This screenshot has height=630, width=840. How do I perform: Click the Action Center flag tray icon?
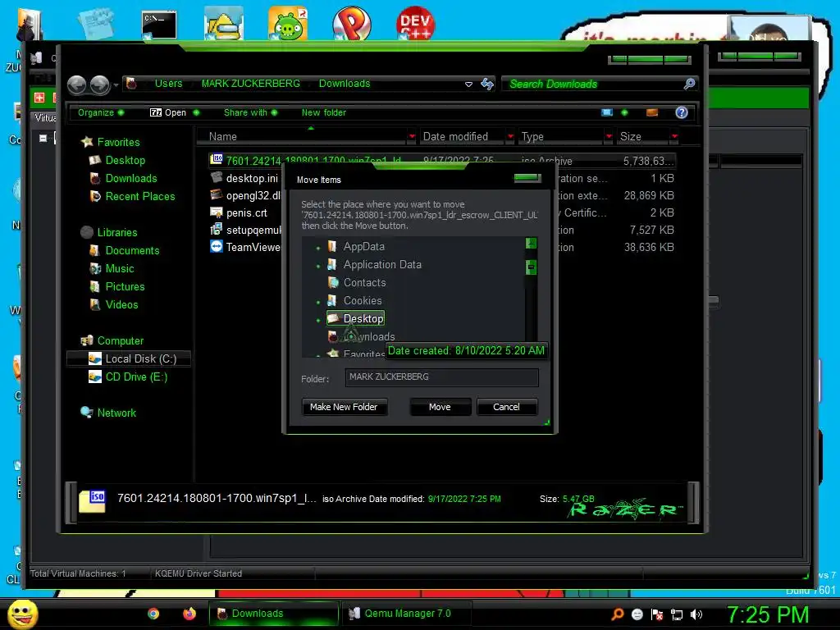coord(657,614)
